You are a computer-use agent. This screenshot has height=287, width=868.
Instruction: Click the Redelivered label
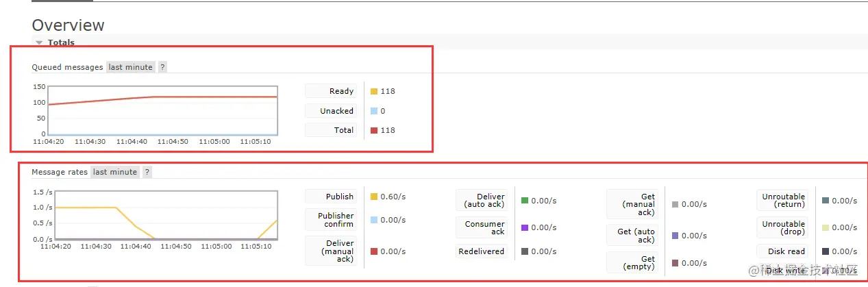click(x=482, y=251)
